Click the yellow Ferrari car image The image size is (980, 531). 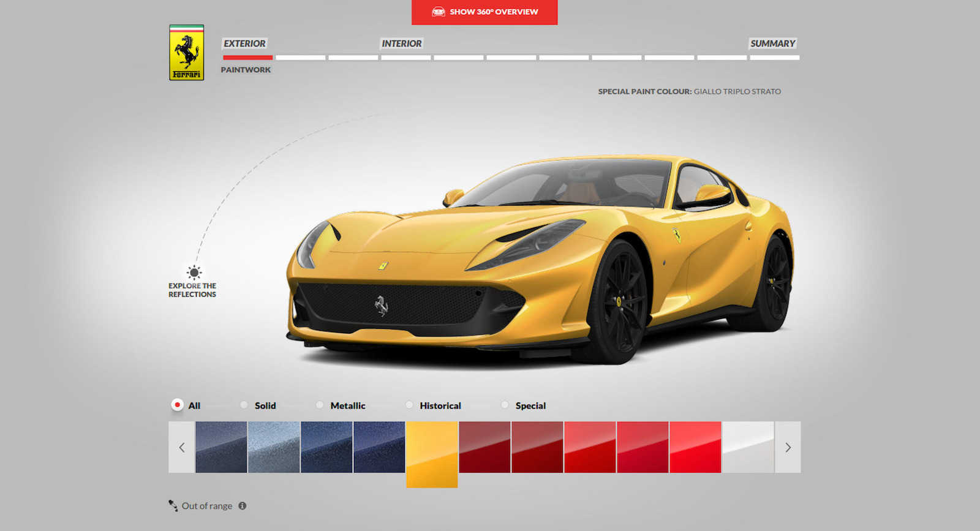pyautogui.click(x=540, y=260)
